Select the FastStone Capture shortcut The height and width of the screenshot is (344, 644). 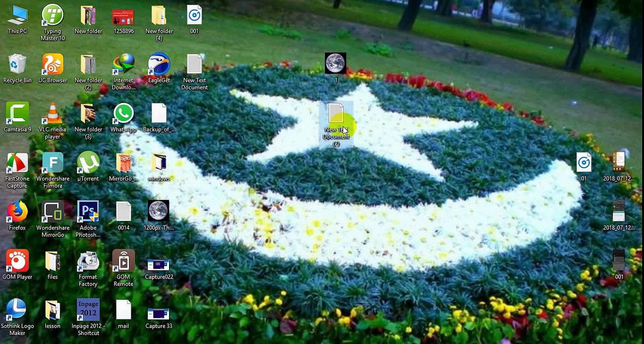tap(17, 171)
